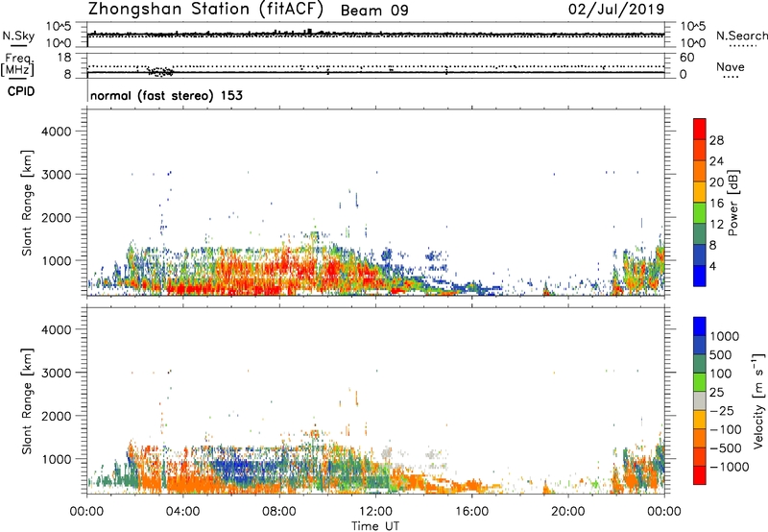This screenshot has height=532, width=768.
Task: Click the "-500" label on the Velocity colour bar
Action: click(726, 448)
